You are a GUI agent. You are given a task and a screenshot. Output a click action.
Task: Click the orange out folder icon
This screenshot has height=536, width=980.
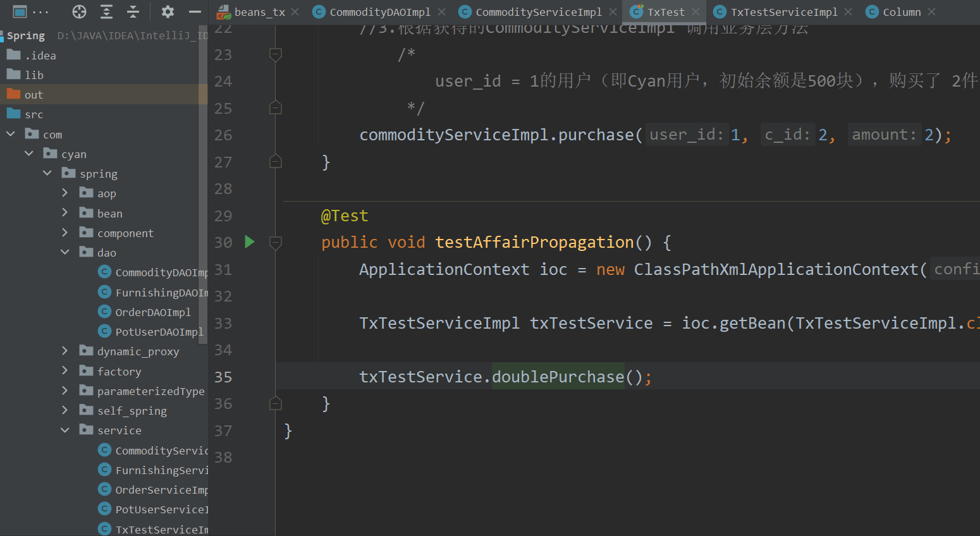[13, 94]
